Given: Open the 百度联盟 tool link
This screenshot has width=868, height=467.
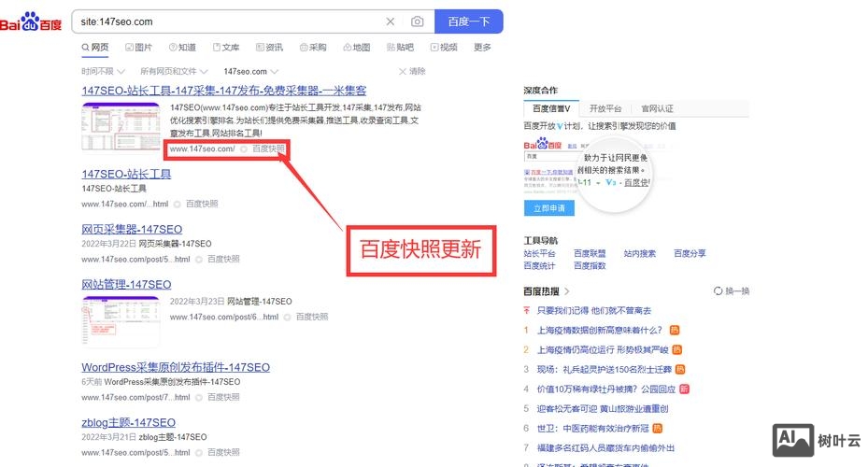Looking at the screenshot, I should tap(590, 253).
